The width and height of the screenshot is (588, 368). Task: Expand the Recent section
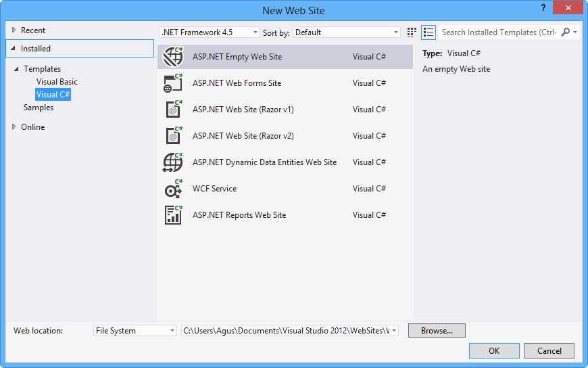(x=14, y=30)
